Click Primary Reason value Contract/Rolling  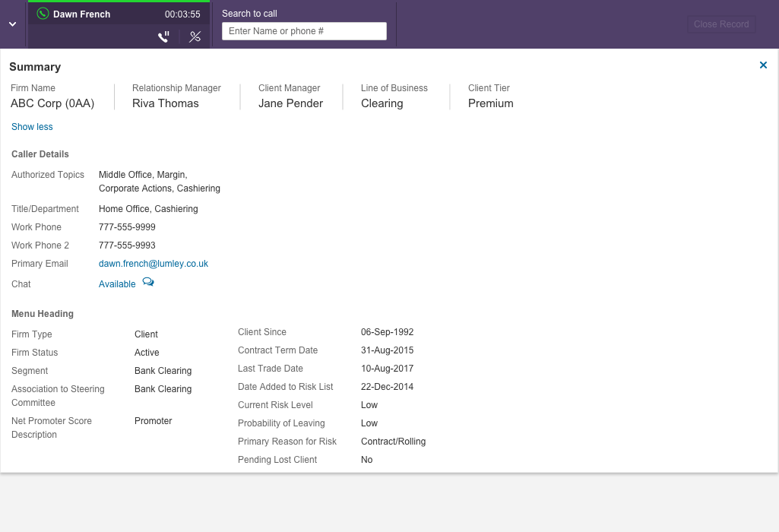(393, 442)
